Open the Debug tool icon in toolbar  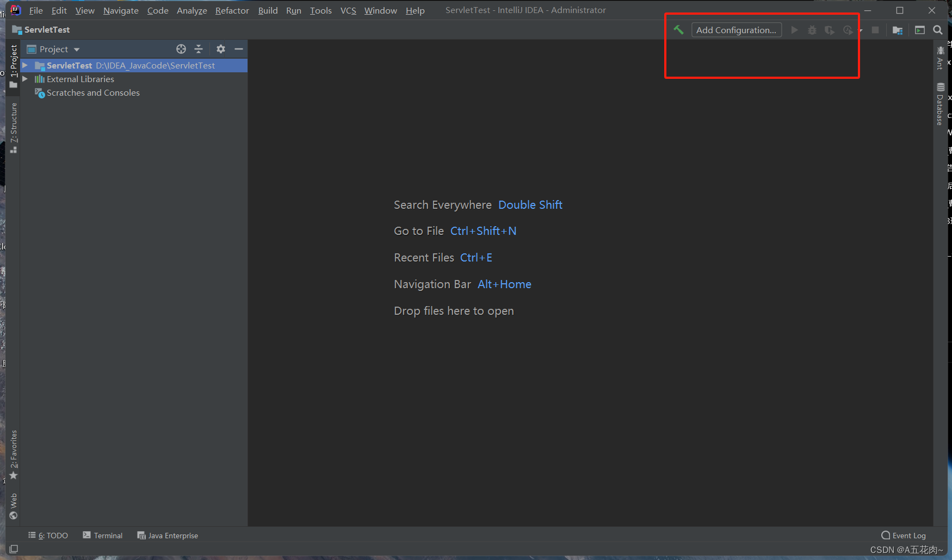pos(812,30)
